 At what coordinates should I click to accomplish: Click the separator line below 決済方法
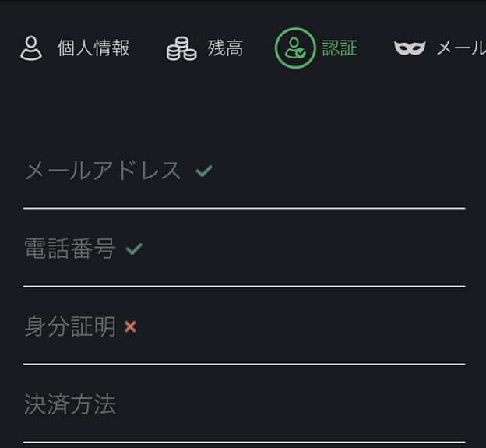(x=244, y=442)
